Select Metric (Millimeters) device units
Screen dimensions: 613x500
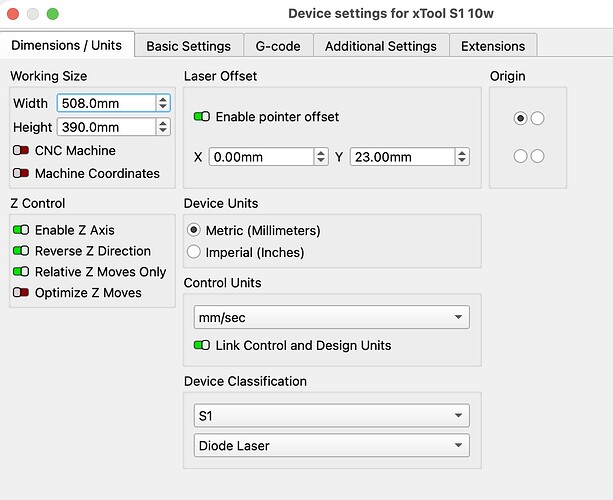point(194,230)
